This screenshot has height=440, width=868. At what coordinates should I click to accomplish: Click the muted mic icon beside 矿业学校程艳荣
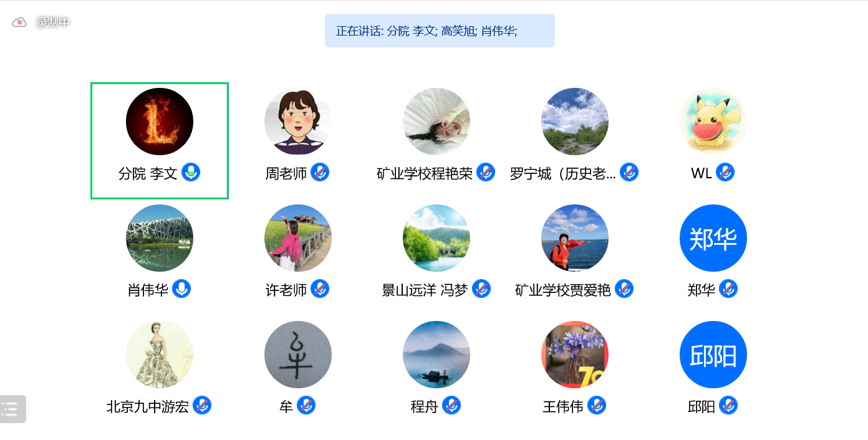(486, 173)
